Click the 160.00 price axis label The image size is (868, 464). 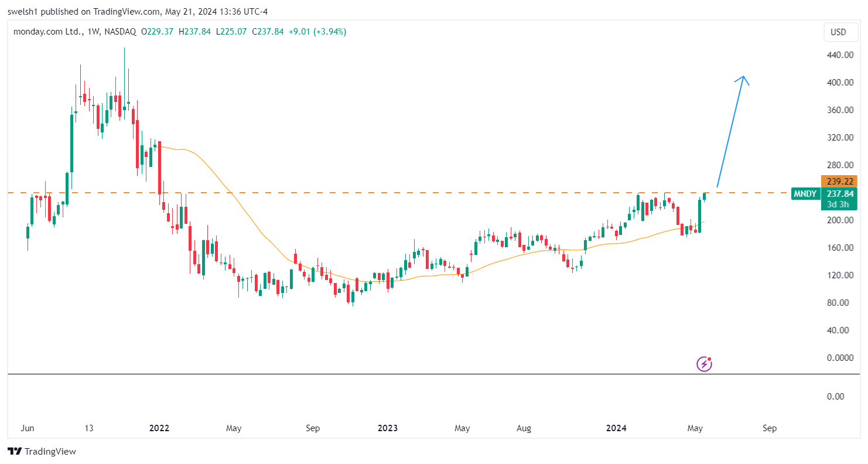click(839, 248)
